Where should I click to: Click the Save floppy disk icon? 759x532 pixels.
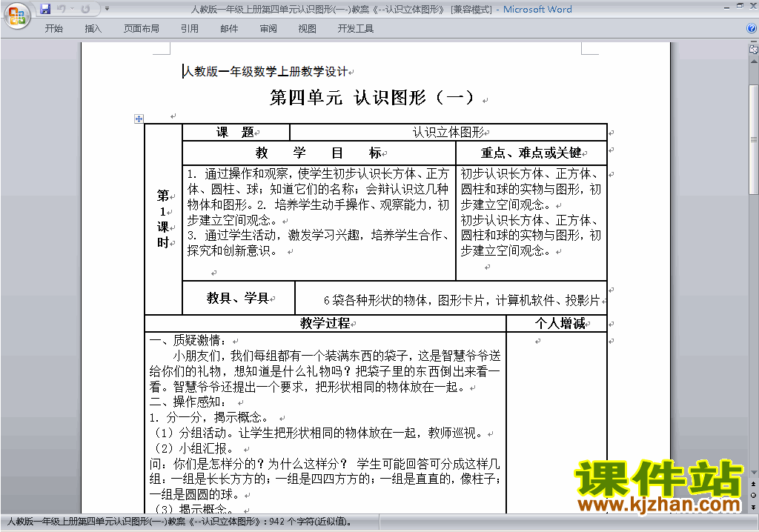coord(45,9)
